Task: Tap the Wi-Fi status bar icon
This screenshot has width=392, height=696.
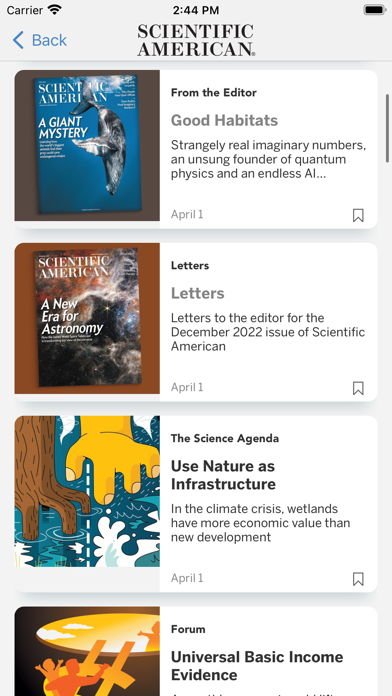Action: coord(55,9)
